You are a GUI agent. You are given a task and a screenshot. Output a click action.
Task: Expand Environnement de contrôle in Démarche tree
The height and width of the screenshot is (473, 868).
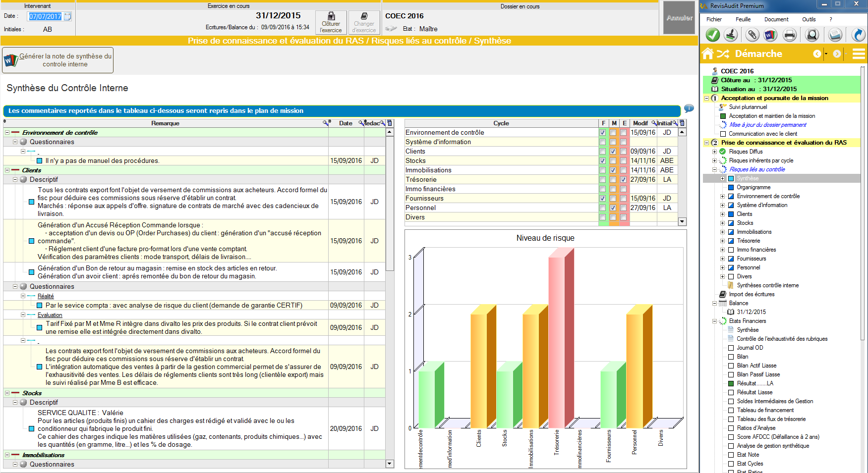coord(722,197)
